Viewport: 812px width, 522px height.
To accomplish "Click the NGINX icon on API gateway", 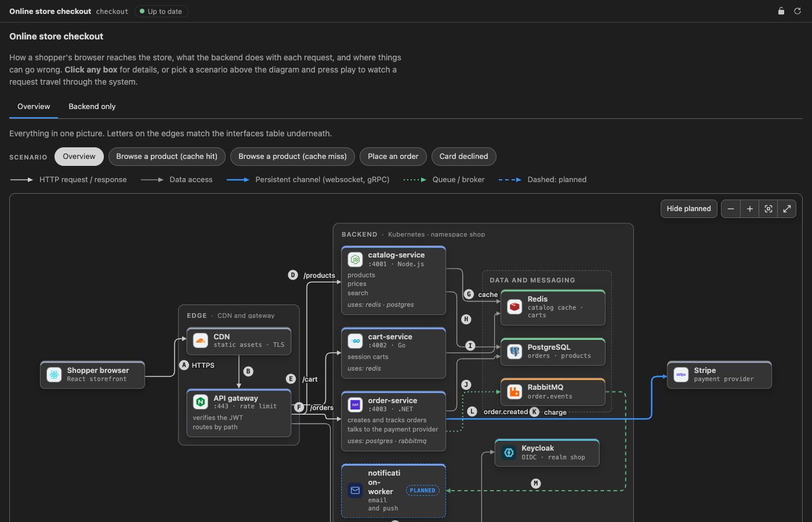I will pyautogui.click(x=201, y=402).
